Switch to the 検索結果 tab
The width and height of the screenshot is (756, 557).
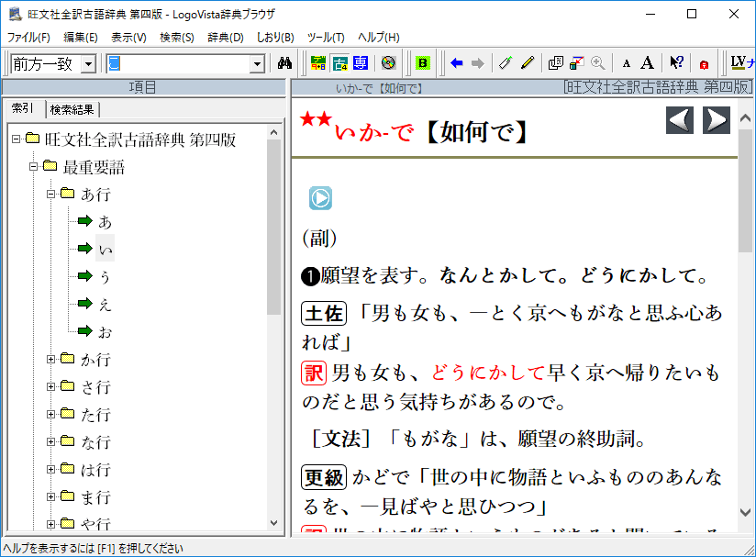[x=72, y=110]
